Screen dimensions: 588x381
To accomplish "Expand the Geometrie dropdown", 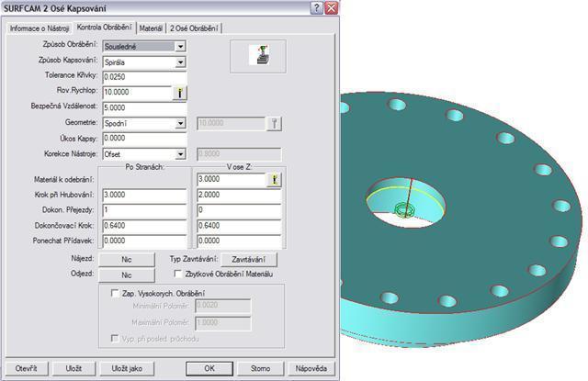I will coord(180,123).
